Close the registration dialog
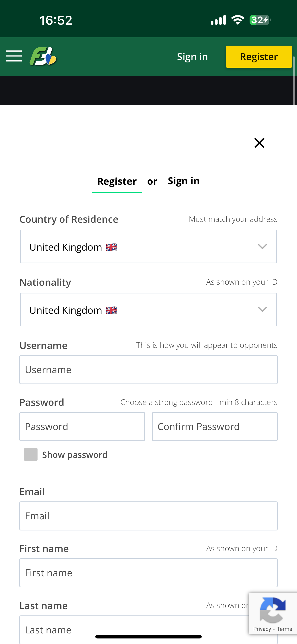The height and width of the screenshot is (644, 297). [x=259, y=143]
